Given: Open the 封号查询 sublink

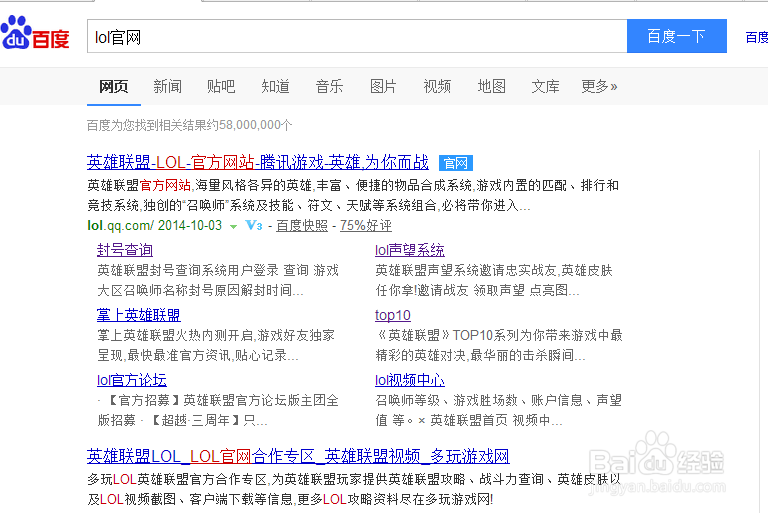Looking at the screenshot, I should click(x=125, y=250).
